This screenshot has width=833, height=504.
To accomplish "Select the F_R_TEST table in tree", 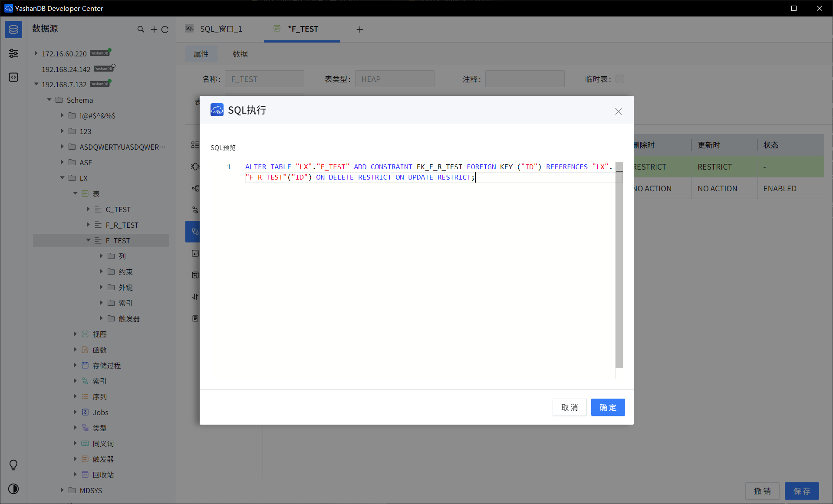I will [122, 225].
